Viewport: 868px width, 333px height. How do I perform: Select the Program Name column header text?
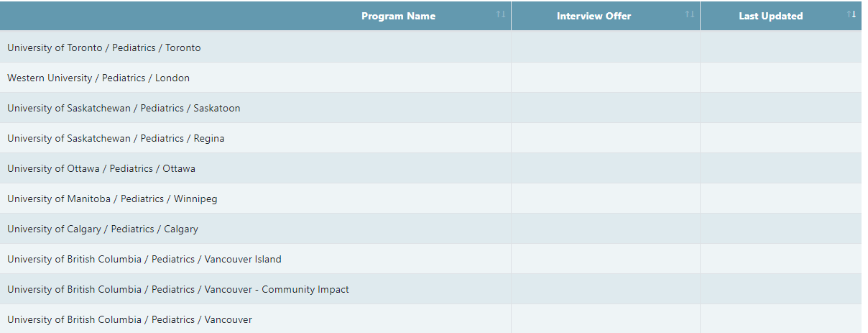(x=398, y=16)
